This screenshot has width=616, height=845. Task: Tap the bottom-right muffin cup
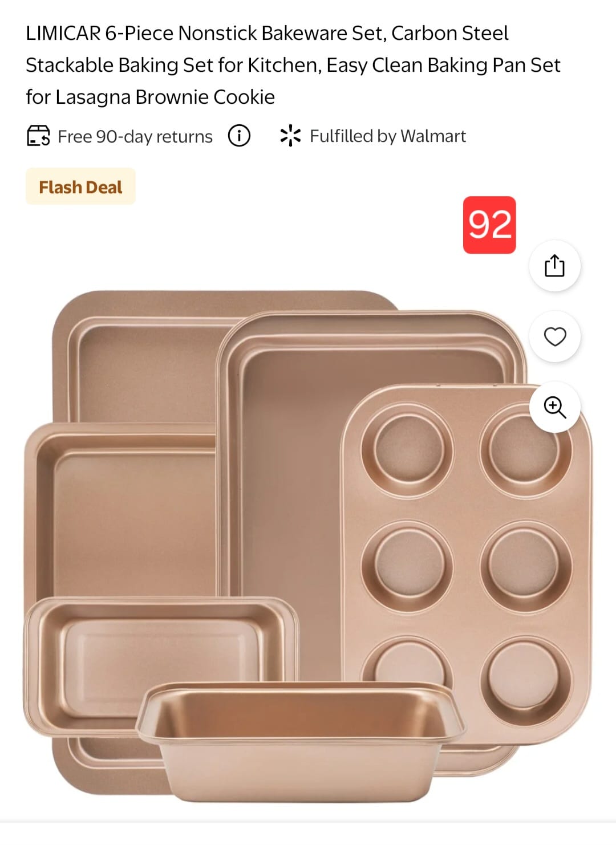(524, 677)
